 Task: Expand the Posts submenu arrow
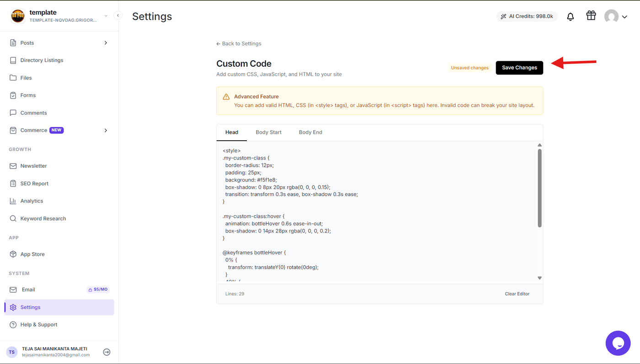106,43
